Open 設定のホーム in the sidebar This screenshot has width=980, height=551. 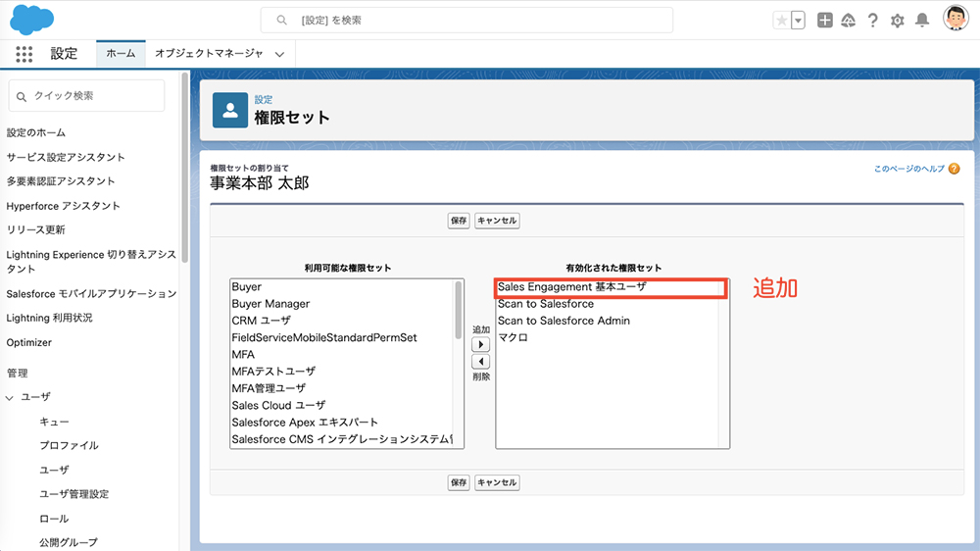36,132
